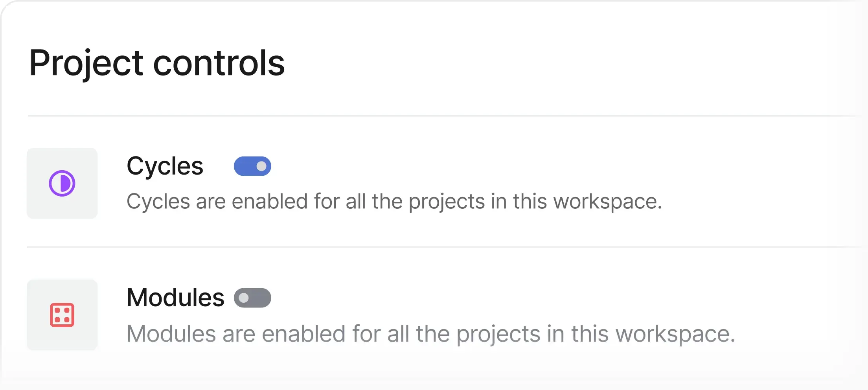Screen dimensions: 868x390
Task: Activate Modules using its switch
Action: coord(253,298)
